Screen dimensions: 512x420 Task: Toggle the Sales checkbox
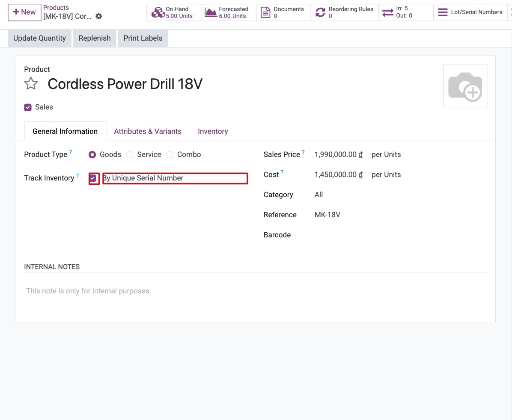pos(28,107)
